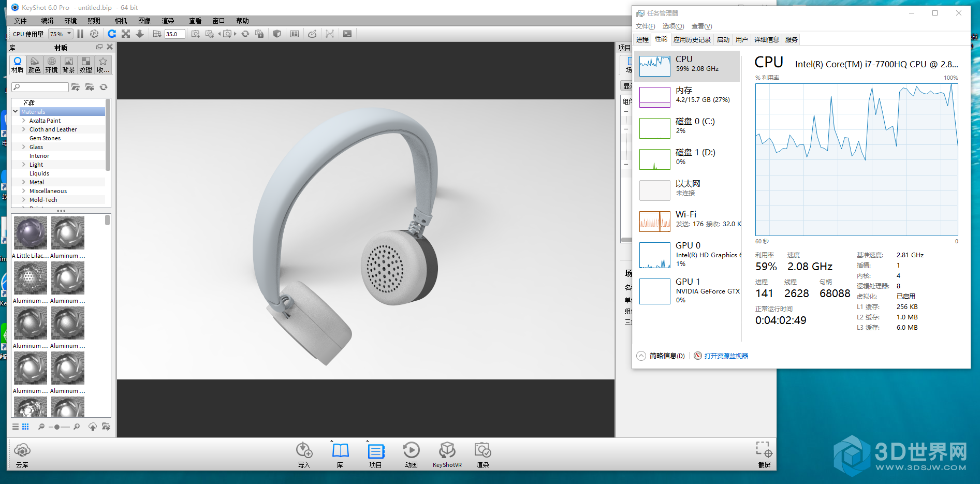Switch to the 纹理 library tab

point(85,65)
